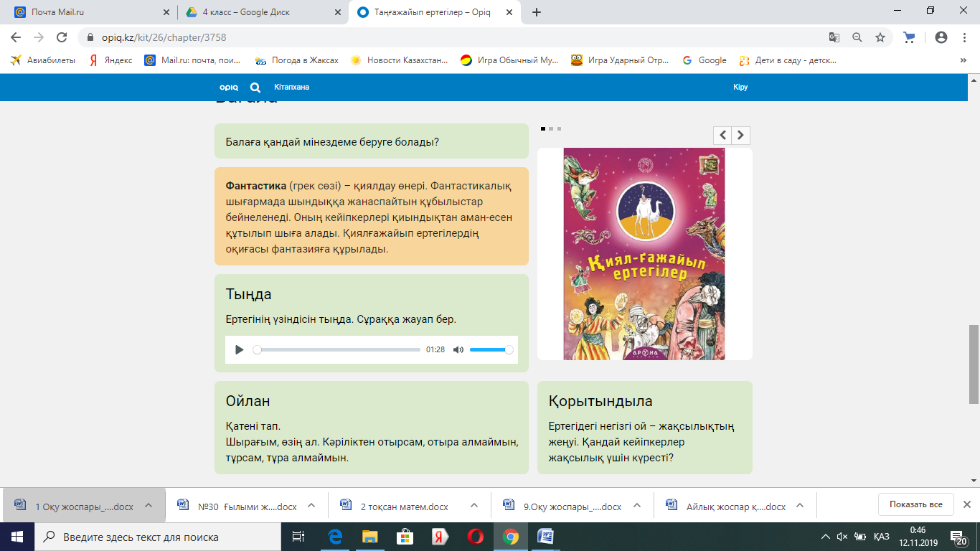Click the Windows taskbar search box
The image size is (980, 551).
(158, 537)
